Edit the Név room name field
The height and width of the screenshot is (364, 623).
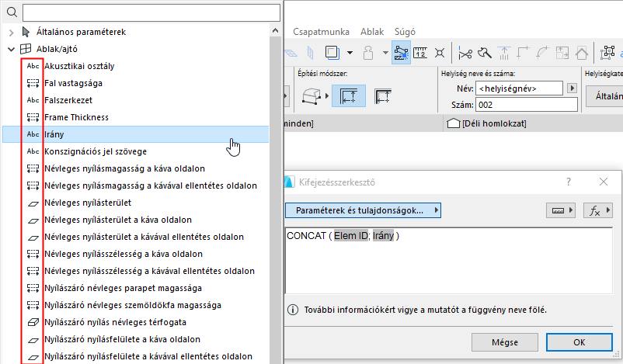(x=519, y=88)
